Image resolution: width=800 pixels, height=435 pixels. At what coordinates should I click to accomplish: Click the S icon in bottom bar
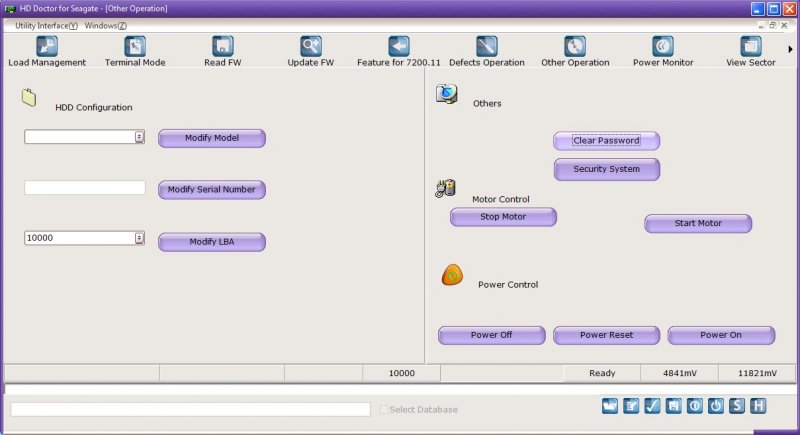coord(737,406)
